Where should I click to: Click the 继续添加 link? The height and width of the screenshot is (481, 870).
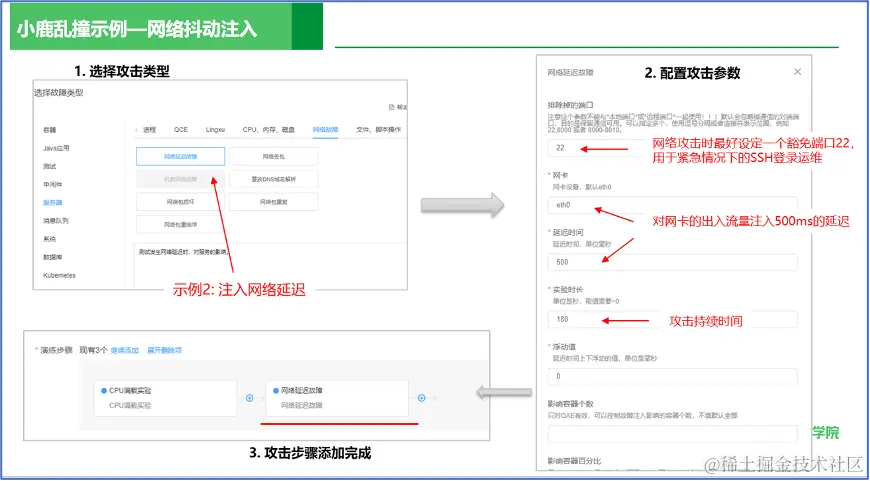tap(125, 350)
